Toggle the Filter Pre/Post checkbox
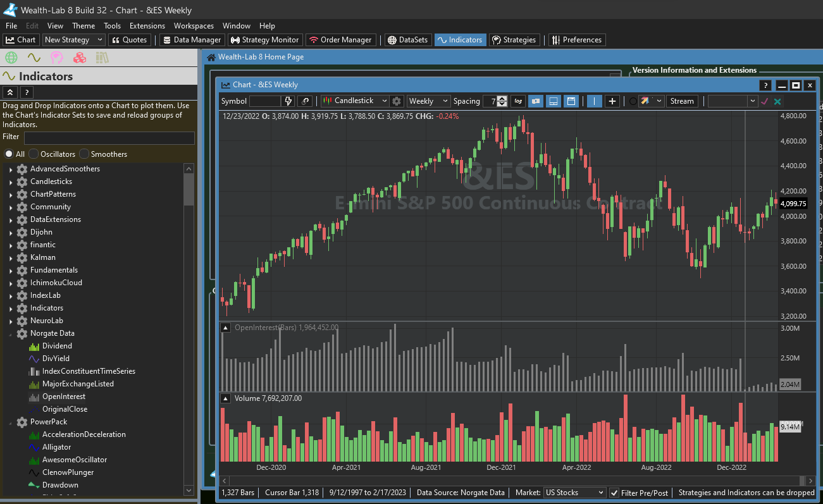The image size is (823, 504). (x=614, y=493)
